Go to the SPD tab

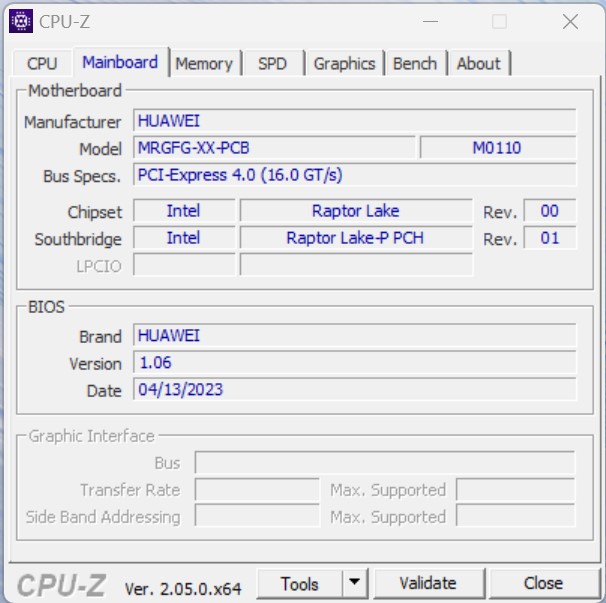pyautogui.click(x=272, y=63)
